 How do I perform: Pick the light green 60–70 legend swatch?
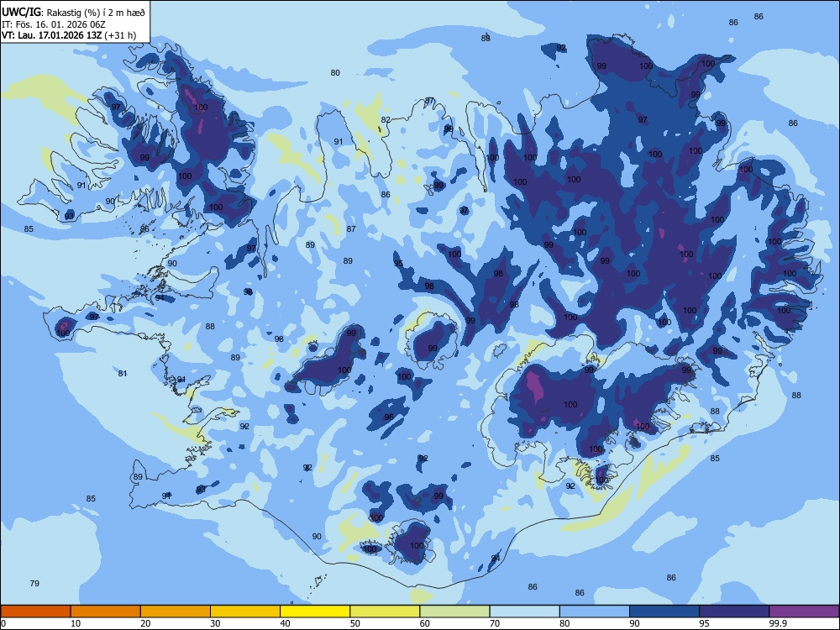(454, 612)
